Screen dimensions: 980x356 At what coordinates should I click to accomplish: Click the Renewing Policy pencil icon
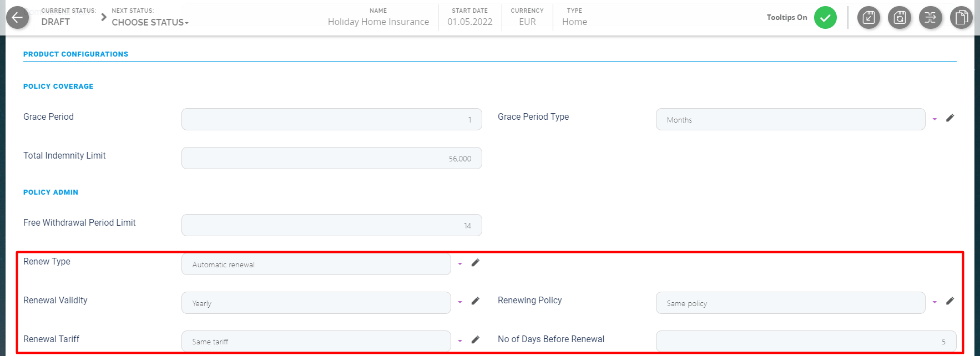(x=950, y=301)
